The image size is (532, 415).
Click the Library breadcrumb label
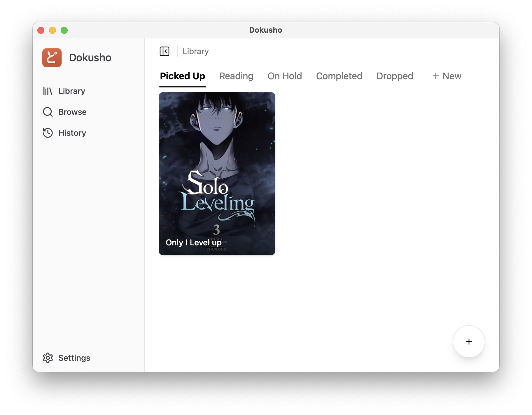pos(196,51)
